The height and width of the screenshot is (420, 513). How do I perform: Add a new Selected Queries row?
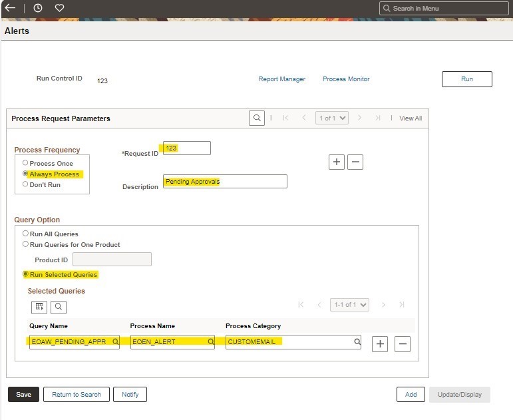(380, 343)
